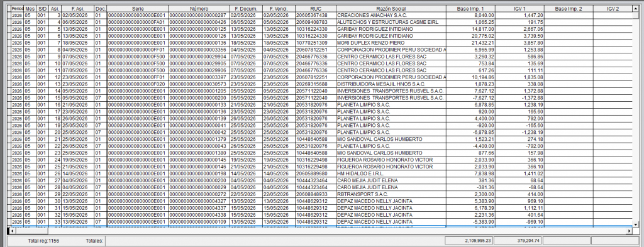Click the total IGV 379,204.74 field

519,241
